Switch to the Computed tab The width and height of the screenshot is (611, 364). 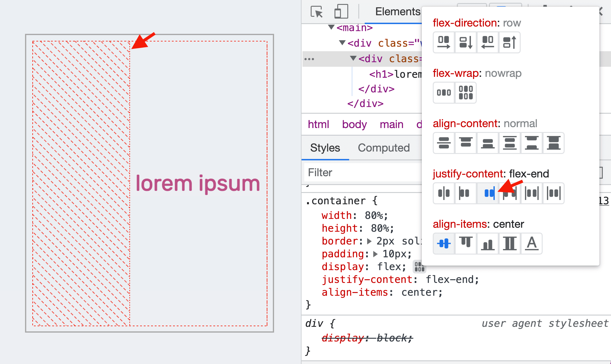384,148
